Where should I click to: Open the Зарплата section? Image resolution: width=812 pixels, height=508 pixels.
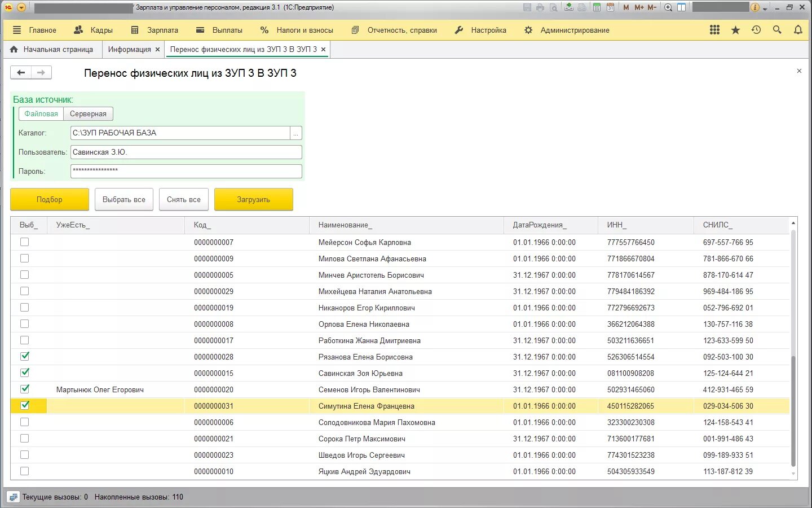[155, 30]
